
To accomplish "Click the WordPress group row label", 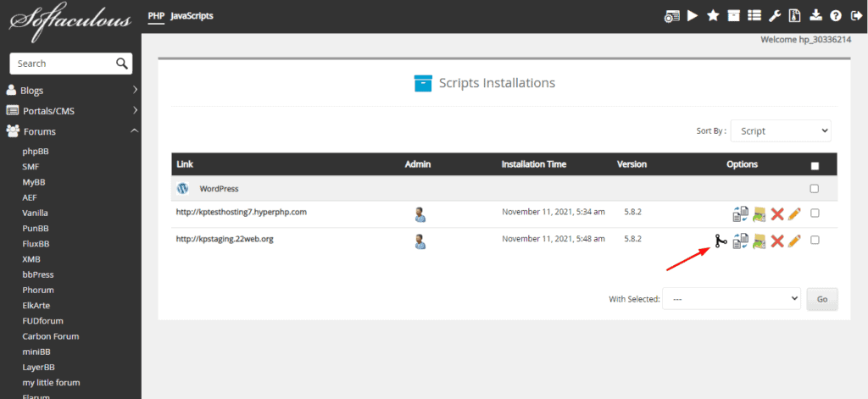I will tap(219, 189).
